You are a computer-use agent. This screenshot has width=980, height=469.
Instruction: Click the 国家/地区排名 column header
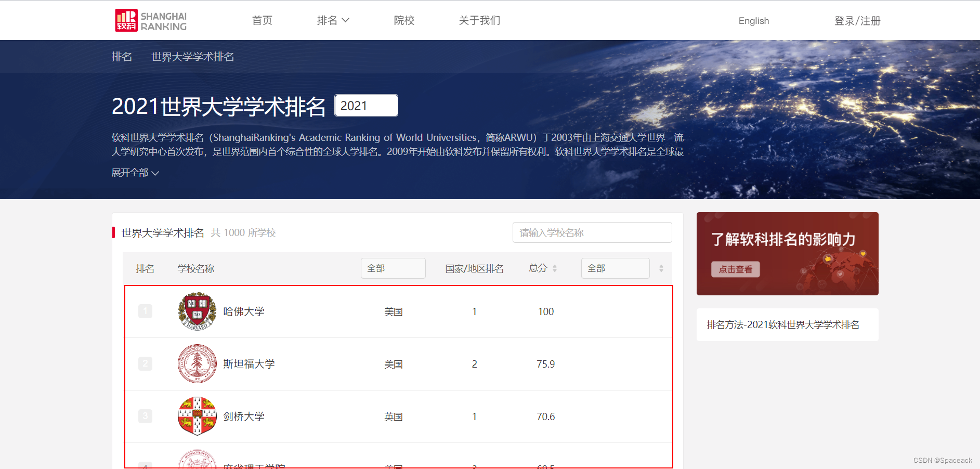pyautogui.click(x=474, y=268)
